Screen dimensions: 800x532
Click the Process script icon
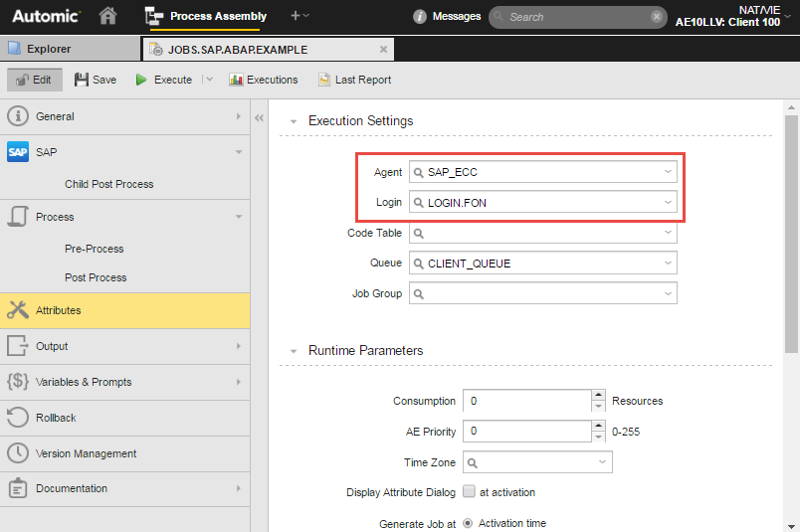[18, 216]
